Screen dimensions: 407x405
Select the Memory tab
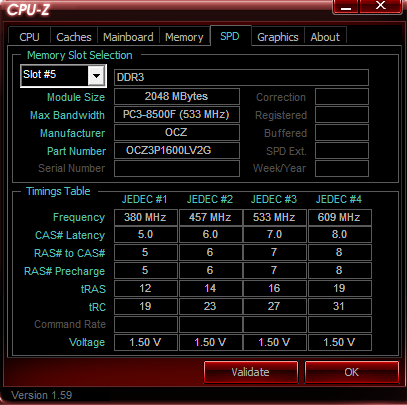point(184,37)
